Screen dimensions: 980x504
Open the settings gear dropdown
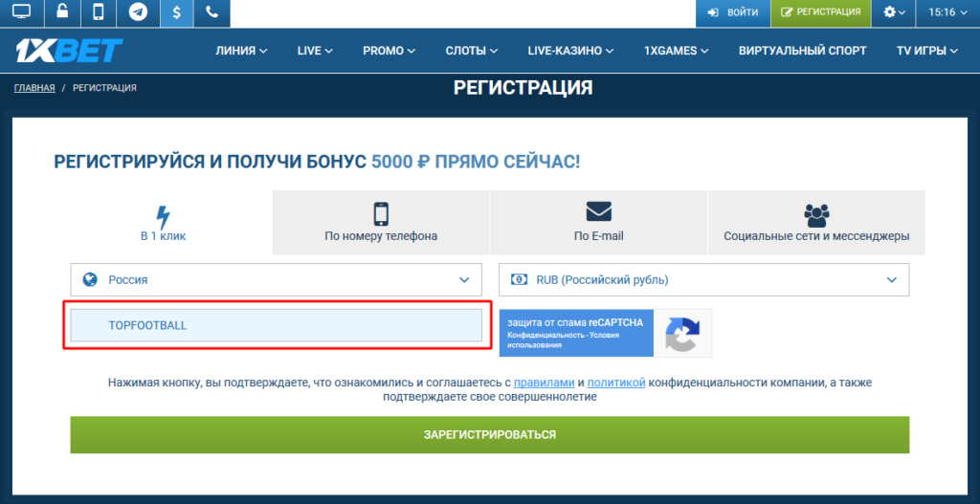click(894, 13)
